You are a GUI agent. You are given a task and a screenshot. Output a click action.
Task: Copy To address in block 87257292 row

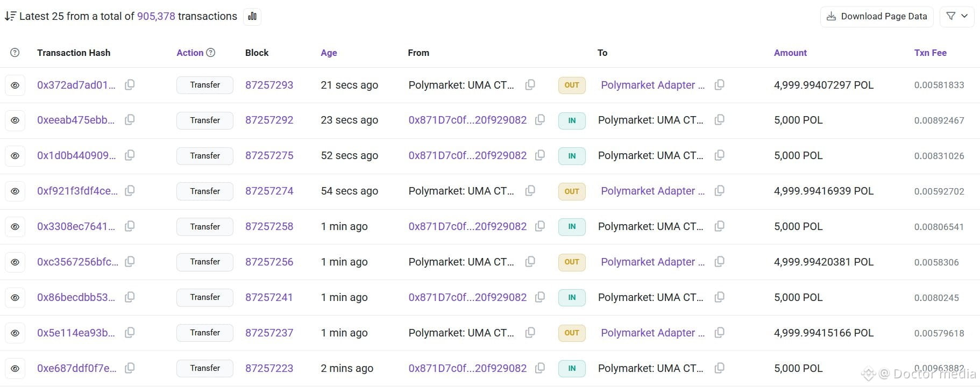point(719,120)
